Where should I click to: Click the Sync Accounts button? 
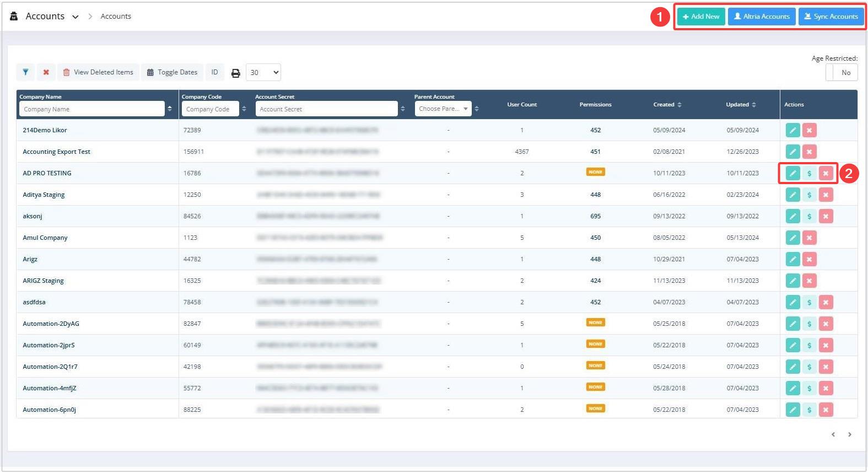pyautogui.click(x=831, y=17)
